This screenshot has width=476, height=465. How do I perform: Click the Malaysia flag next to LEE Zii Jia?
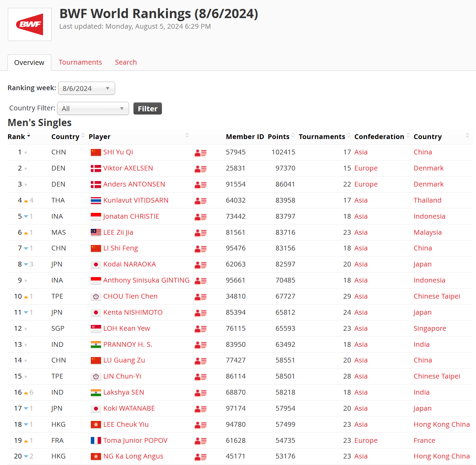click(96, 232)
